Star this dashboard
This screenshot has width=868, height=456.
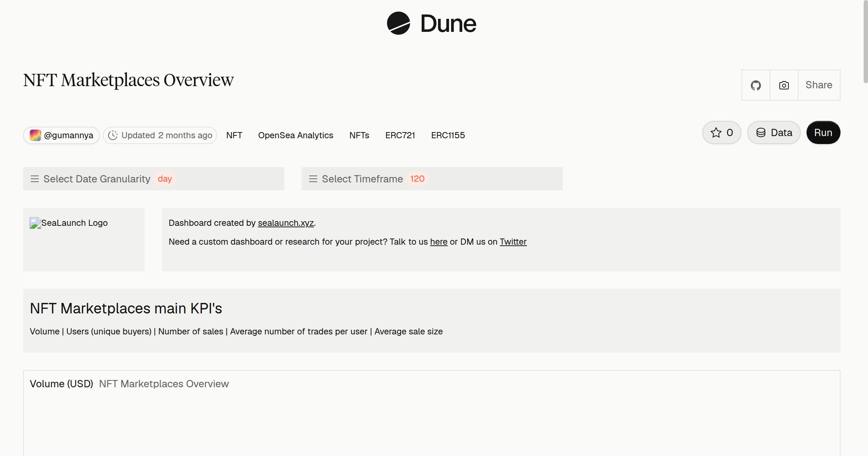tap(722, 132)
